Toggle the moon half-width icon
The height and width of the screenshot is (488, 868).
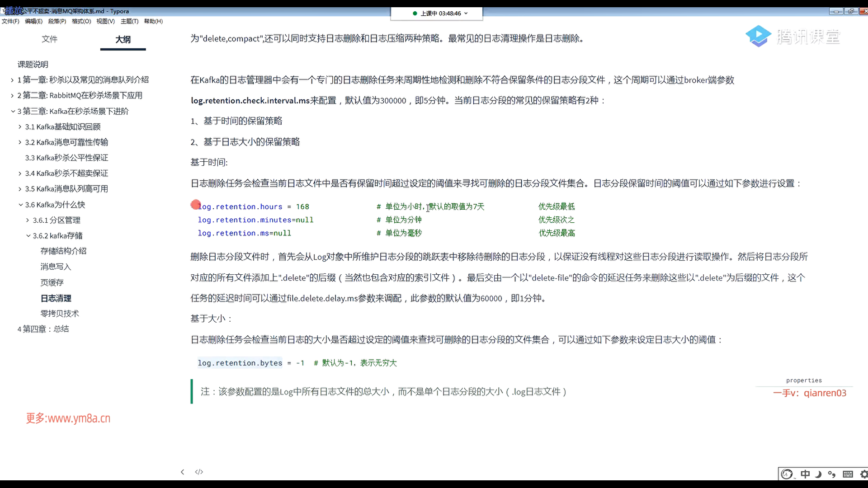818,474
